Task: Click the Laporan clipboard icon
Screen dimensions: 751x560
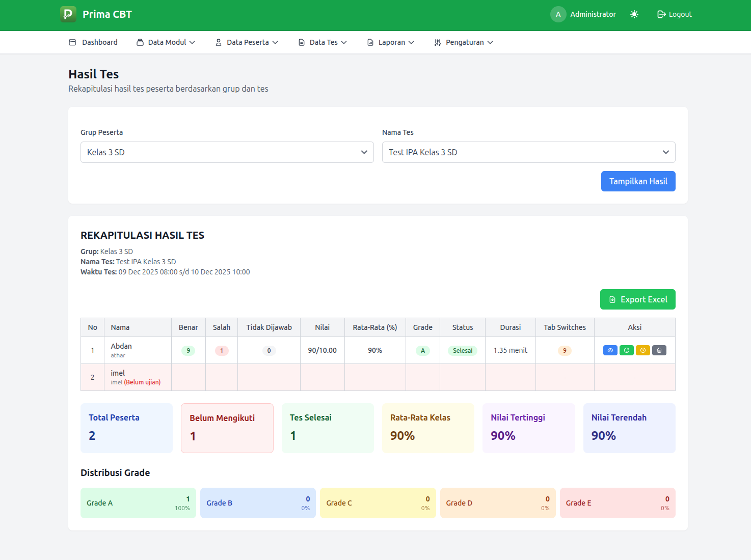Action: pos(370,42)
